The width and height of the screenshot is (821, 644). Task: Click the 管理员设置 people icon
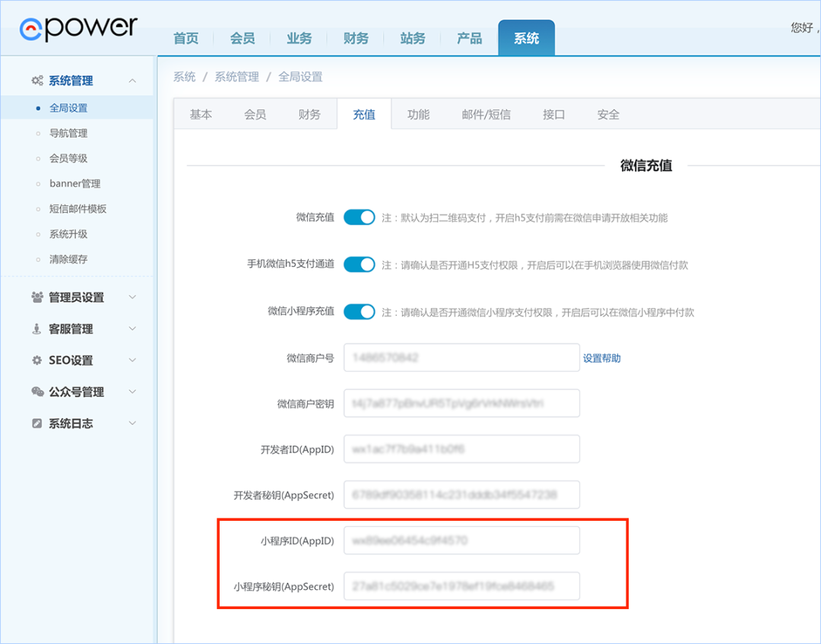pyautogui.click(x=37, y=297)
